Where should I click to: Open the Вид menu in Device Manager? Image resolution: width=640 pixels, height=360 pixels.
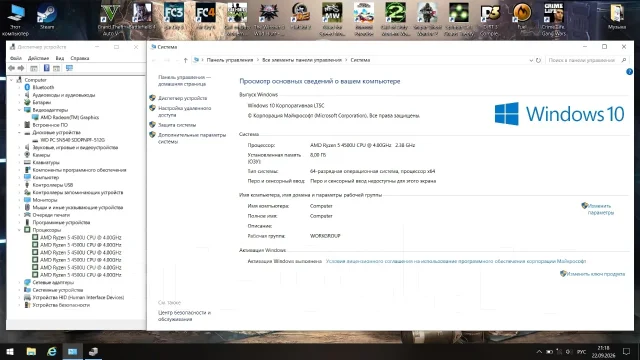click(60, 58)
